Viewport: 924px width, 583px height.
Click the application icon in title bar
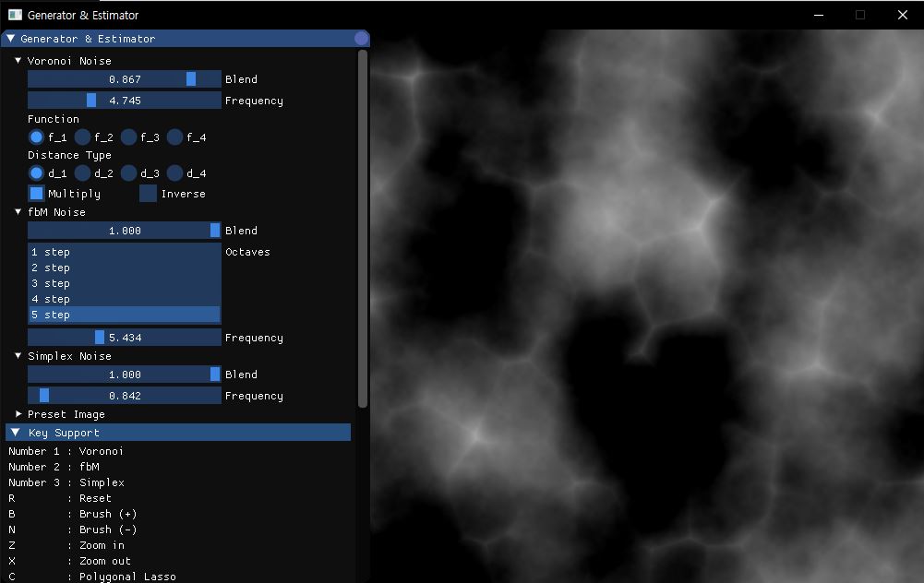pyautogui.click(x=15, y=15)
